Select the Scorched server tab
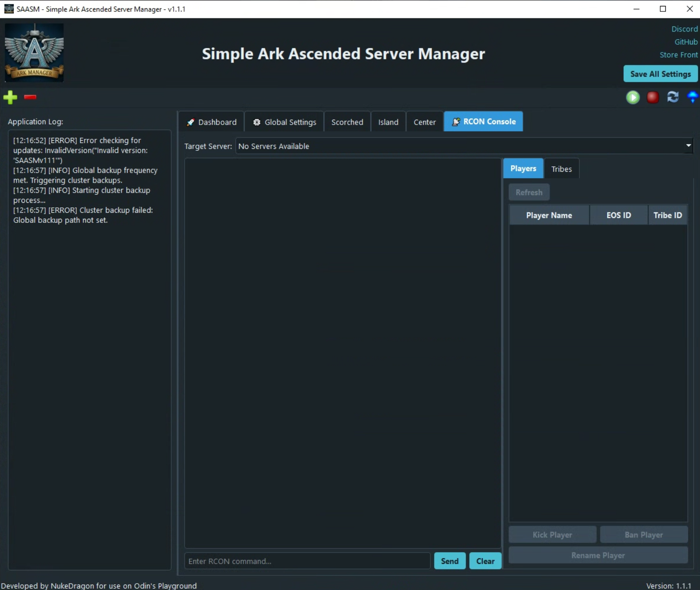 pyautogui.click(x=347, y=122)
